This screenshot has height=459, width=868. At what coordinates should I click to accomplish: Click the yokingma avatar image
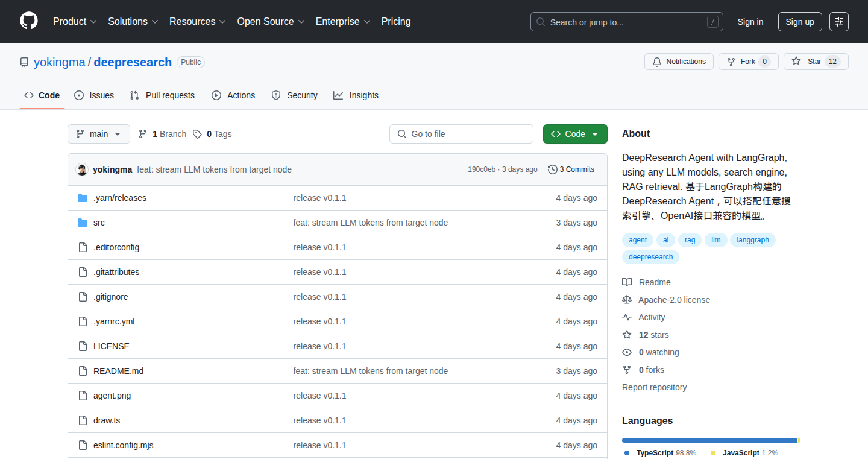point(82,169)
